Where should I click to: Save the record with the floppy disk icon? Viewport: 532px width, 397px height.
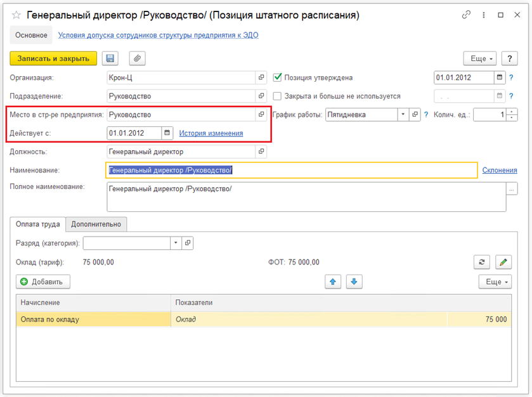(x=110, y=58)
